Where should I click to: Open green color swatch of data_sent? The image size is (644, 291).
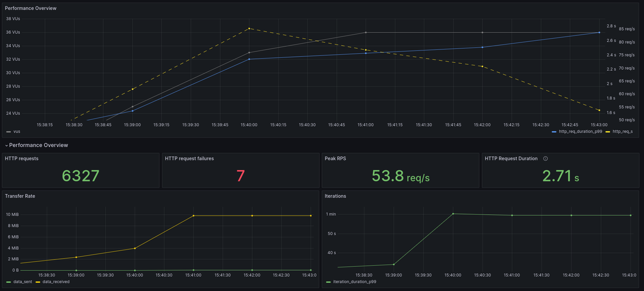(x=8, y=281)
